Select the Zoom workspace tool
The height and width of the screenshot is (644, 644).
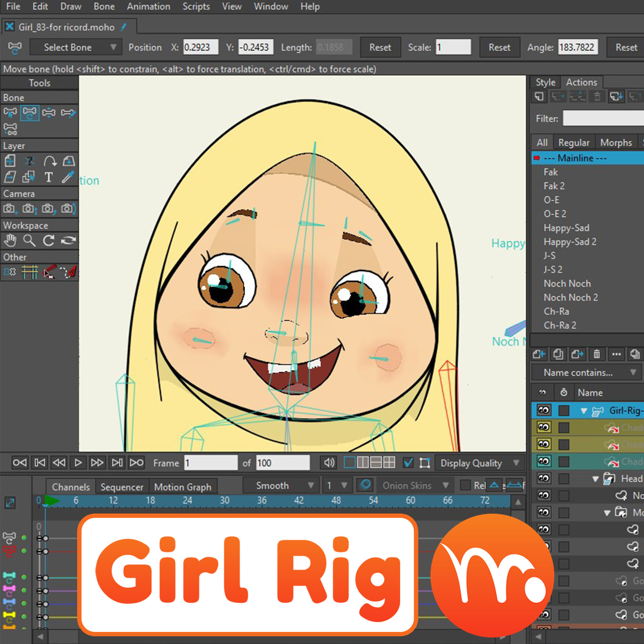30,240
